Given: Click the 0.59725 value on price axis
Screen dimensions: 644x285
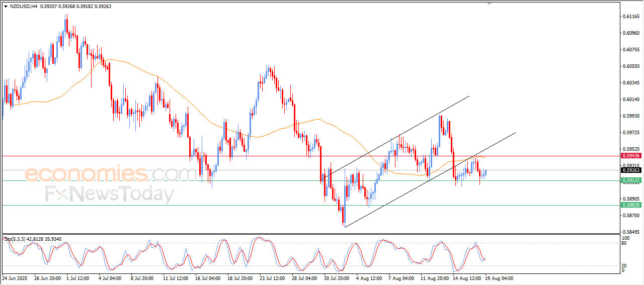Looking at the screenshot, I should tap(631, 133).
